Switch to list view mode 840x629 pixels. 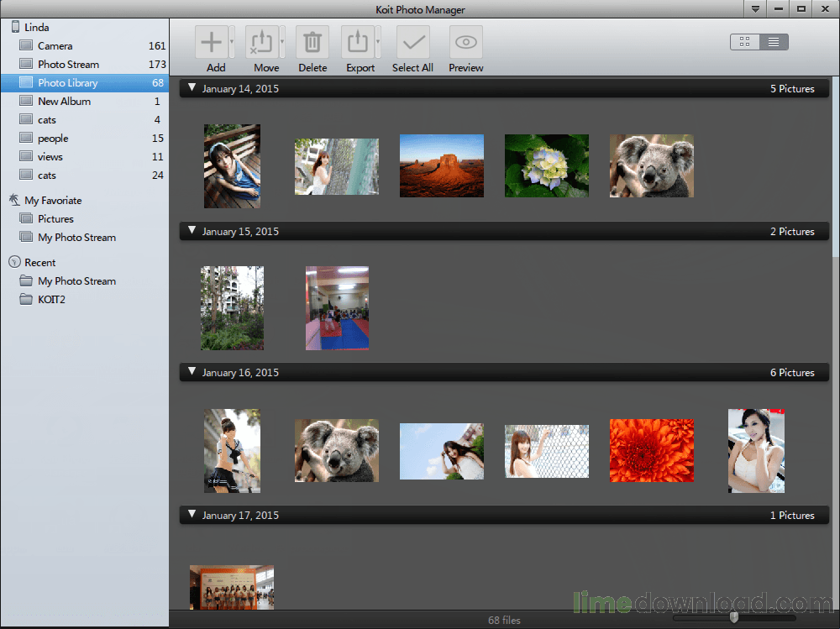pyautogui.click(x=774, y=42)
